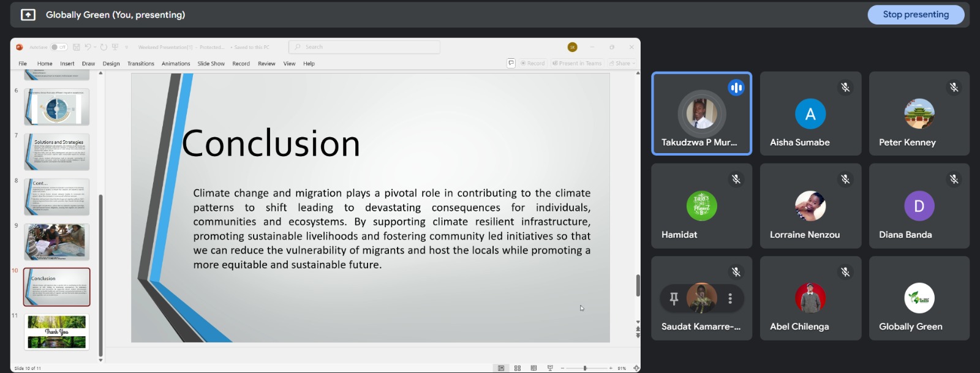980x373 pixels.
Task: Open more options on Saudat Kamarre's tile
Action: tap(730, 298)
